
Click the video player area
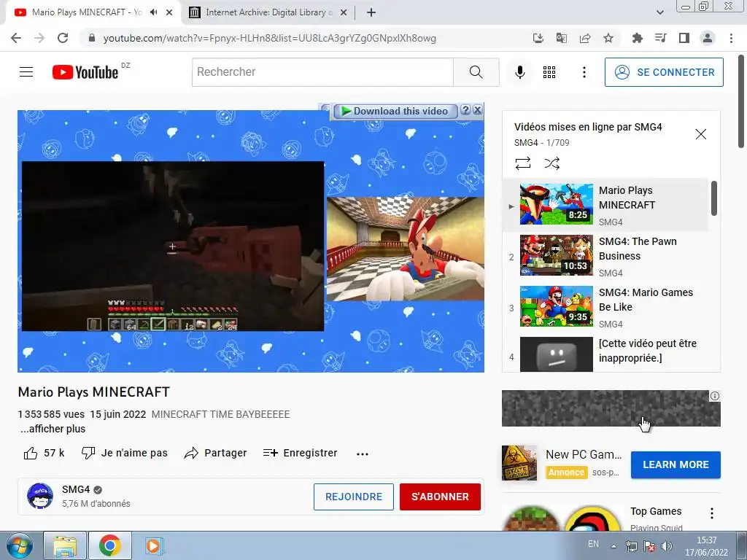(251, 241)
